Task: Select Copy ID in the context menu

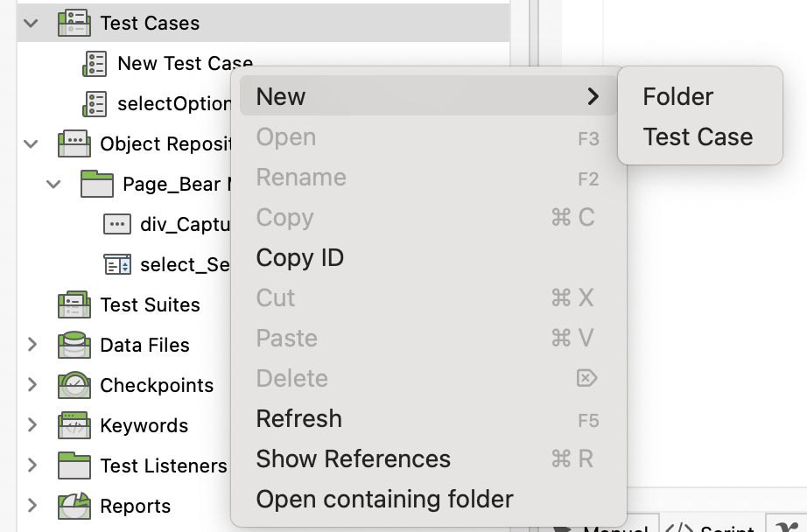Action: [299, 258]
